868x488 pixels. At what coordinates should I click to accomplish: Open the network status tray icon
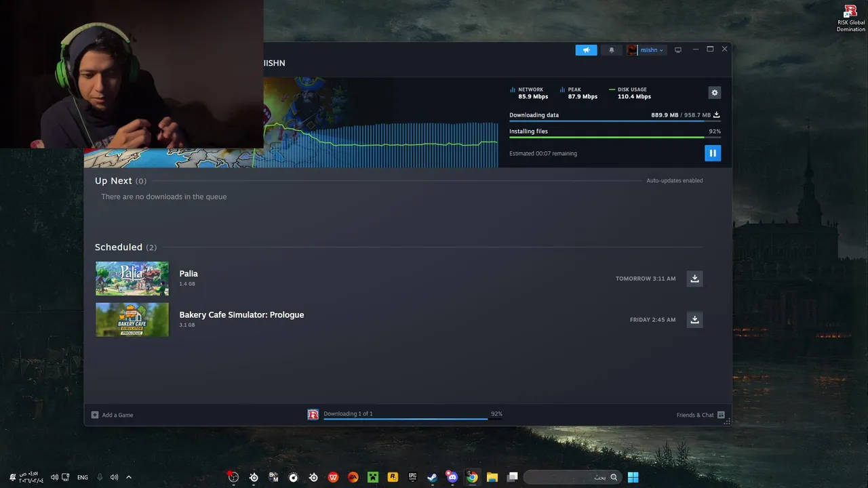coord(65,477)
